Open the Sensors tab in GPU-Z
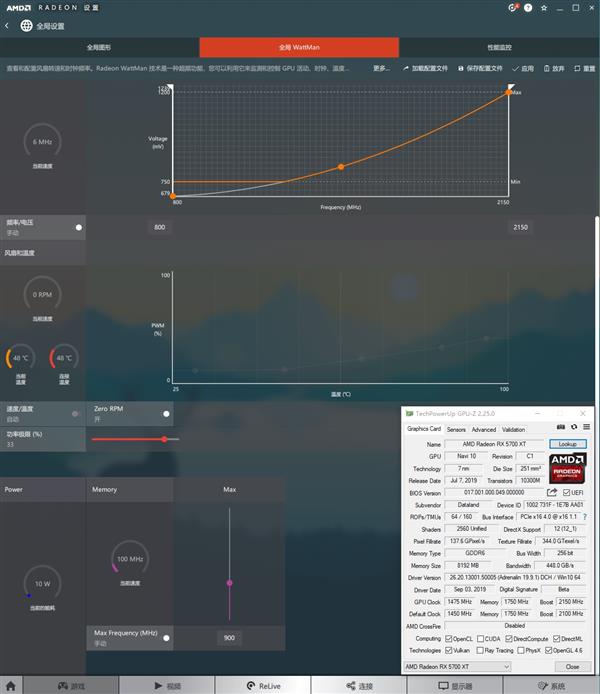Screen dimensions: 600x694 pyautogui.click(x=456, y=429)
